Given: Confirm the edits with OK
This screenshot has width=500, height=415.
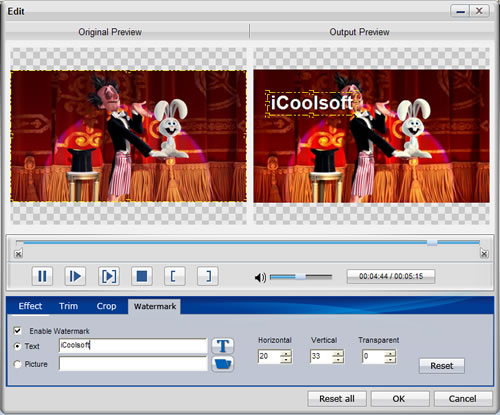Looking at the screenshot, I should 399,399.
